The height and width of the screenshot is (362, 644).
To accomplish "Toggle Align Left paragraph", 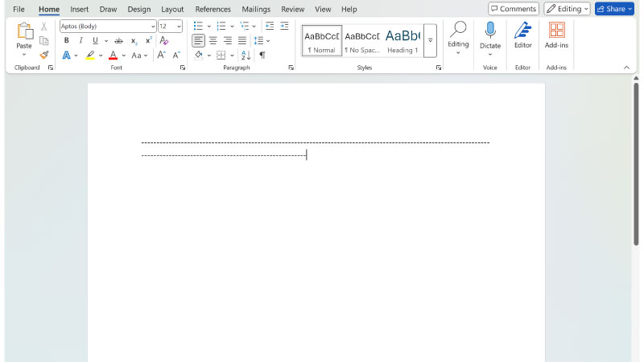I will (198, 41).
